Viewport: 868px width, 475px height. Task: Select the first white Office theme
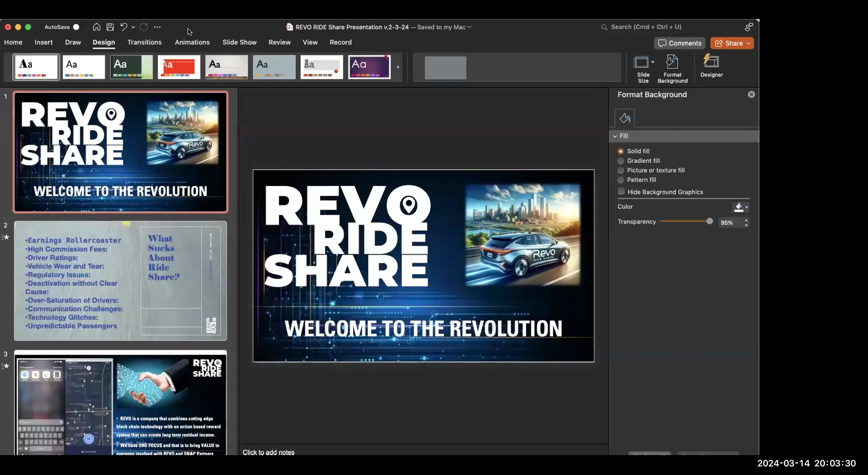(36, 67)
